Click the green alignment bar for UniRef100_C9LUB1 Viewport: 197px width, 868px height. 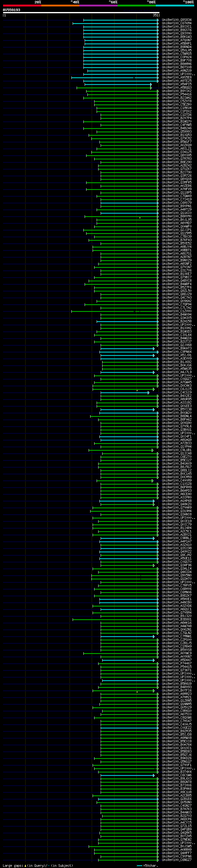click(x=121, y=450)
